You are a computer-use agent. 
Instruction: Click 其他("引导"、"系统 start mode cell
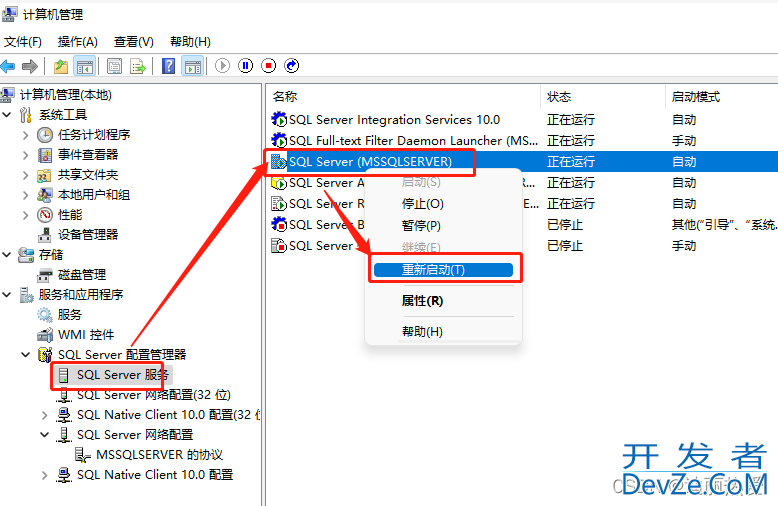724,225
